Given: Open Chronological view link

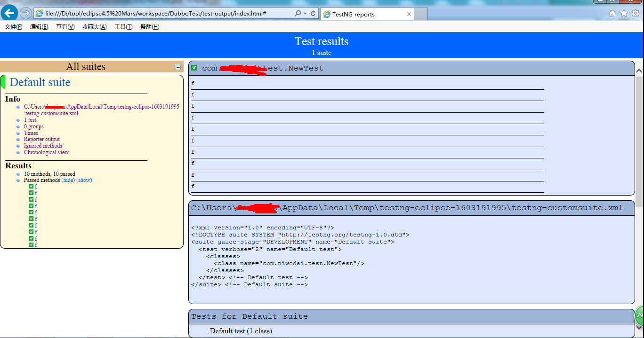Looking at the screenshot, I should click(46, 152).
